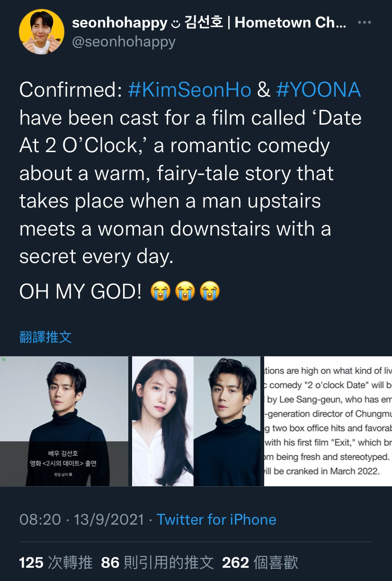This screenshot has height=581, width=392.
Task: Tap 翻譯推文 to translate the tweet
Action: 45,337
